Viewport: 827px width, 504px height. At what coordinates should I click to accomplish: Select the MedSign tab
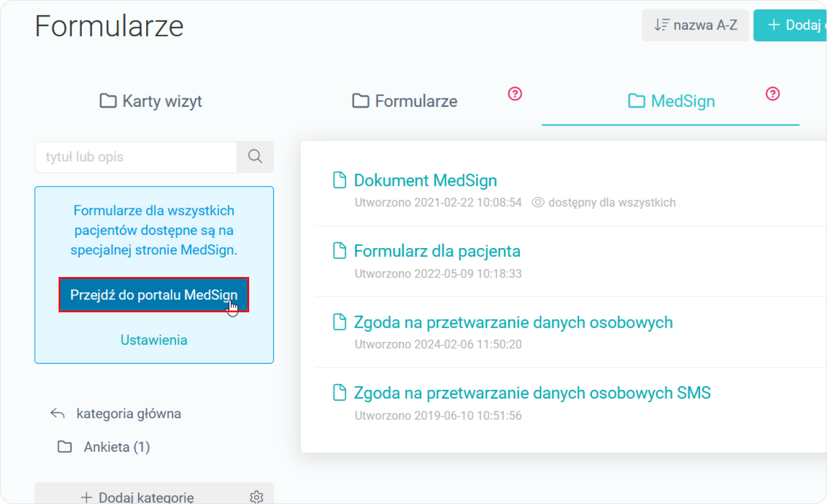click(671, 101)
